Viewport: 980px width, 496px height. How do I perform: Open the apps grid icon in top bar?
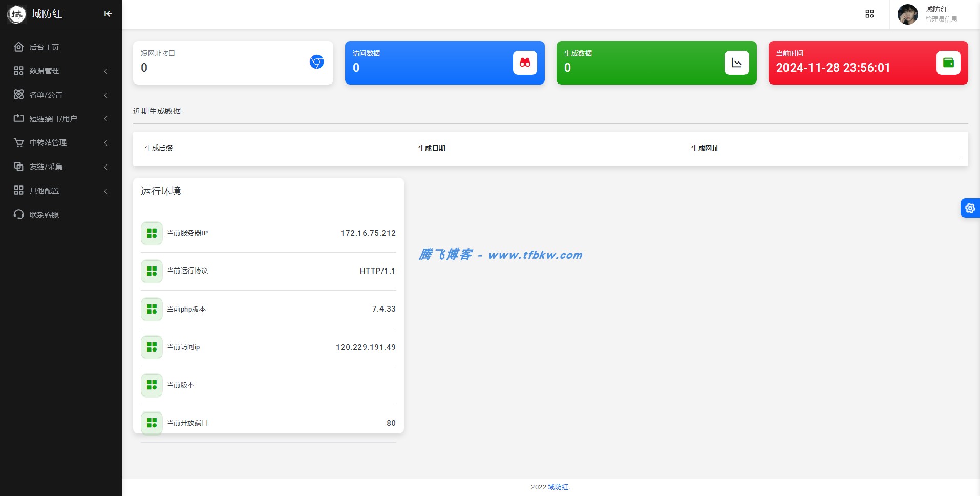(x=869, y=14)
